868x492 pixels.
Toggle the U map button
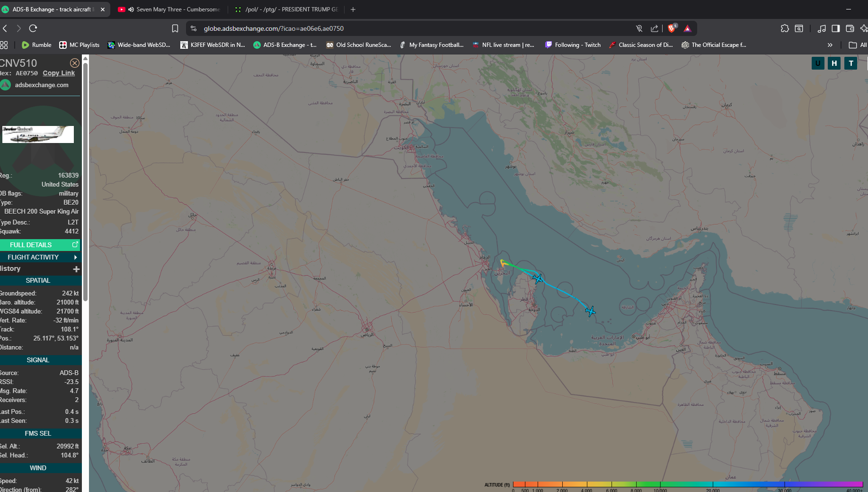[818, 63]
